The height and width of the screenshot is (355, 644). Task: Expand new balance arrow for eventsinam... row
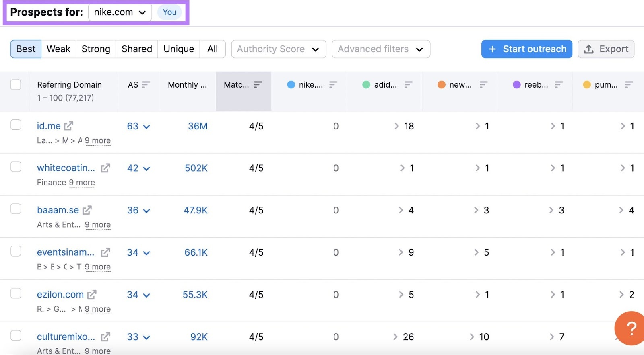[x=477, y=252]
